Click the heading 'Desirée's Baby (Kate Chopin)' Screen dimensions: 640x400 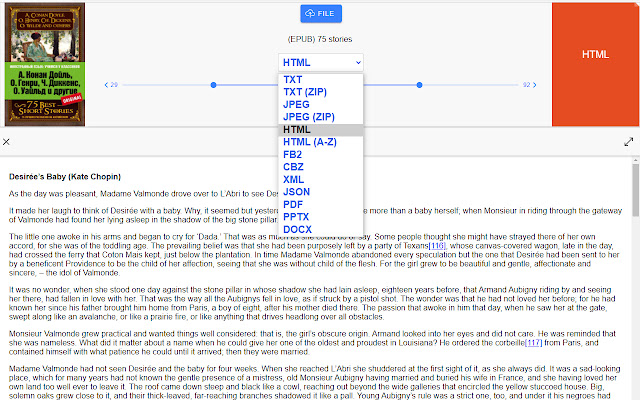(65, 177)
